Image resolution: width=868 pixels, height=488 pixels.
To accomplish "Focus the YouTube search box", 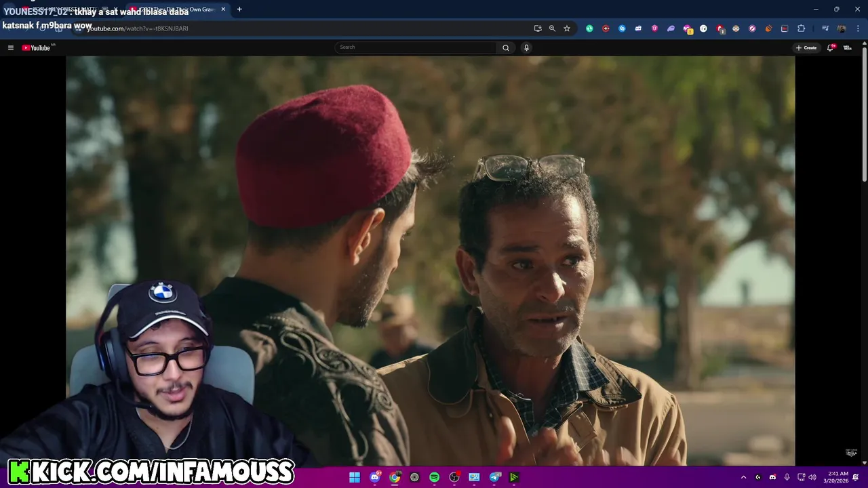I will 416,47.
